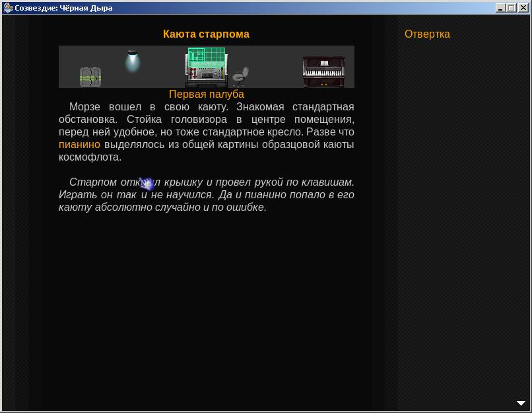Select "Отвертка" from the inventory
The width and height of the screenshot is (532, 413).
pos(427,34)
